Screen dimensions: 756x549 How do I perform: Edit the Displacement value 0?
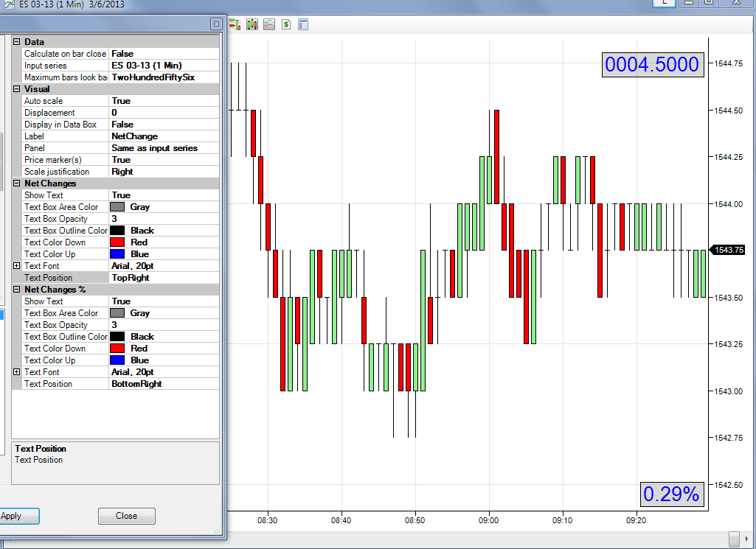(164, 113)
